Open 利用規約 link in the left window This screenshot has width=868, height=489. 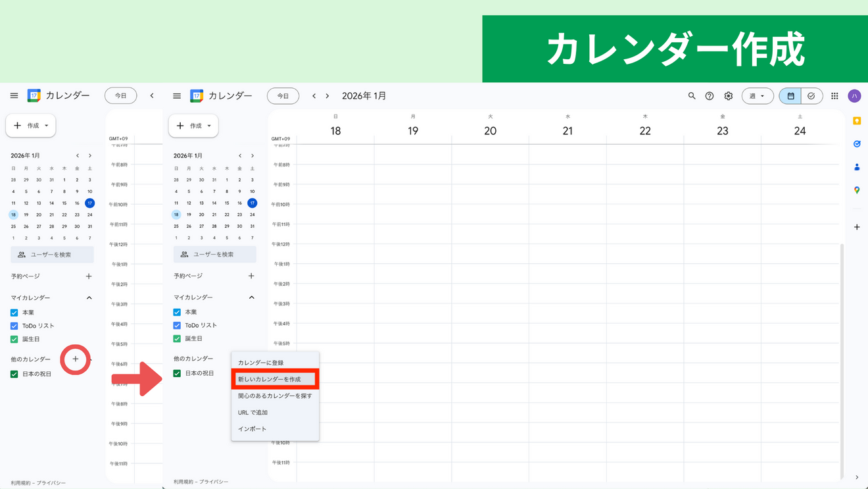(20, 483)
